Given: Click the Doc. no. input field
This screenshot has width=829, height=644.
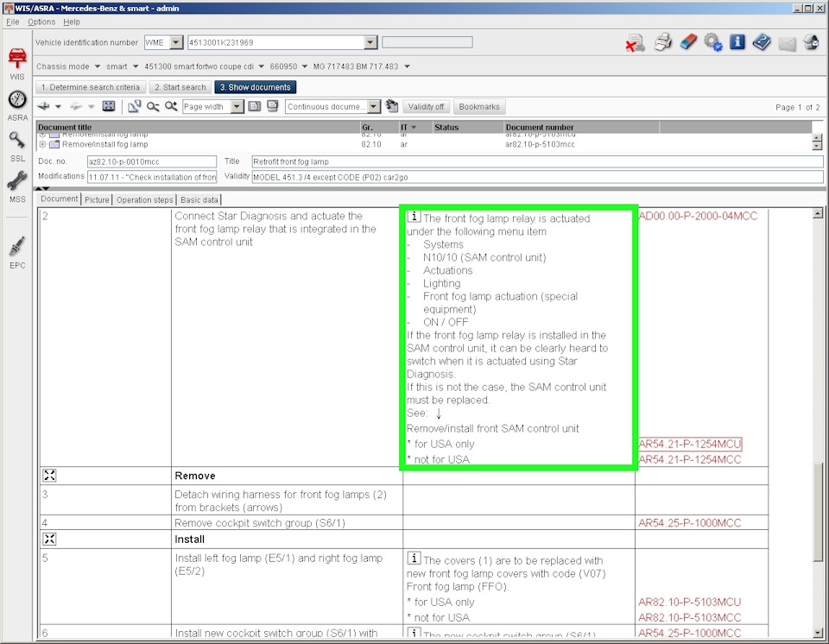Looking at the screenshot, I should coord(152,161).
